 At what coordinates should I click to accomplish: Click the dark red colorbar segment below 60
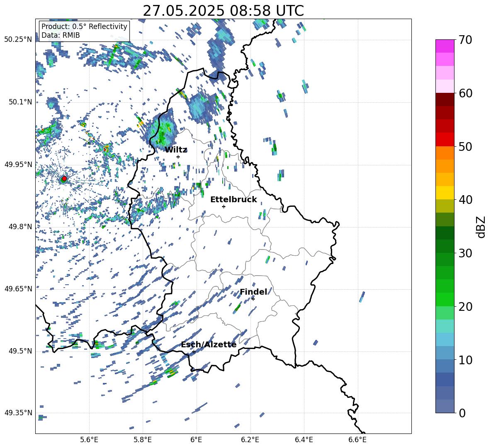point(445,99)
